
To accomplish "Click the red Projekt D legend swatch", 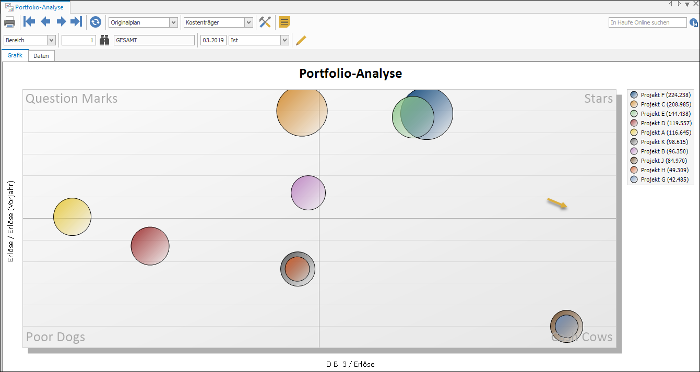I will click(x=634, y=123).
